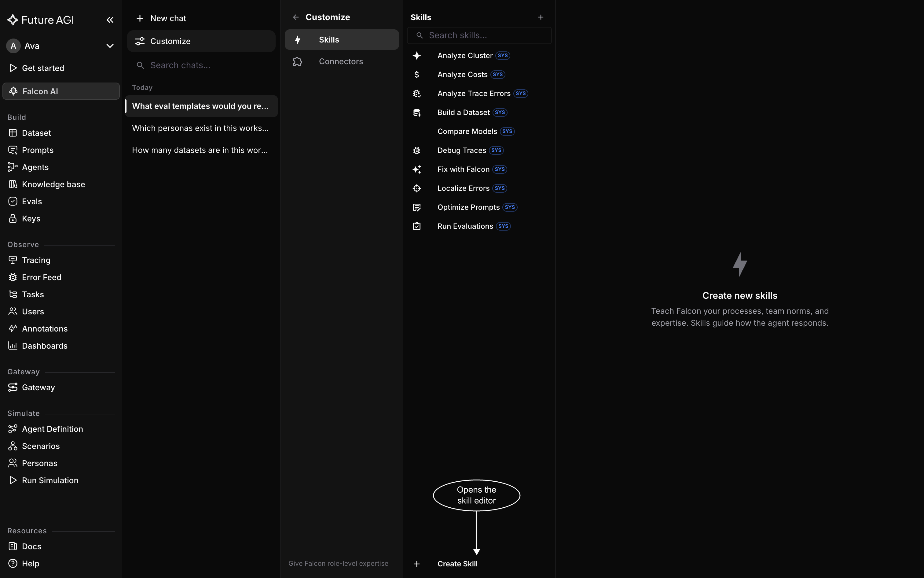
Task: Click the Users sidebar icon
Action: tap(13, 312)
